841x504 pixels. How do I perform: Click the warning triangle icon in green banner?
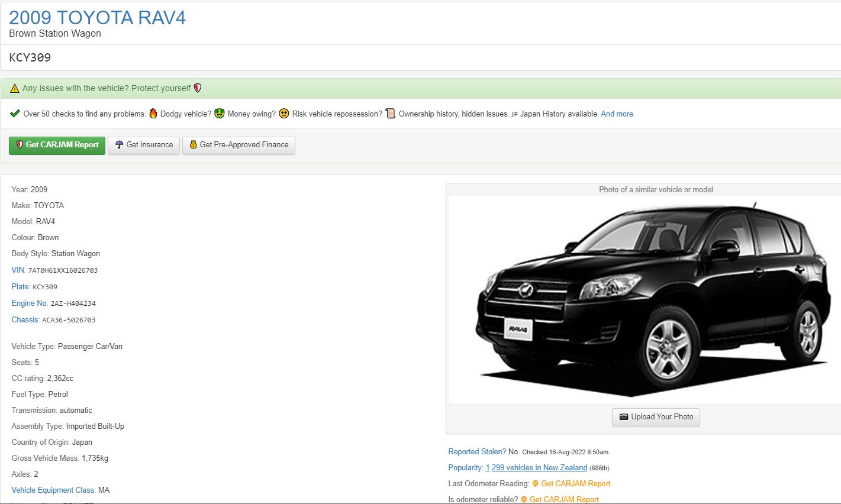15,89
